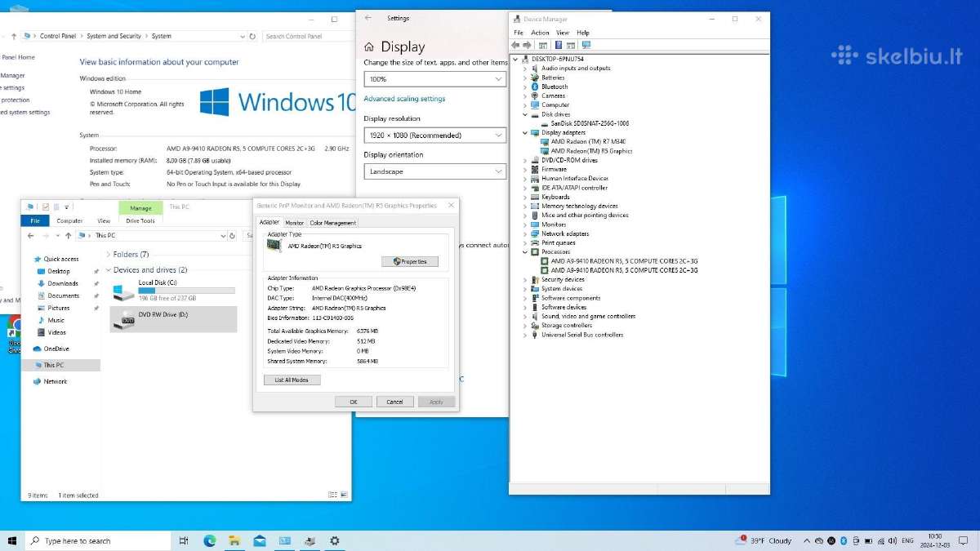Image resolution: width=980 pixels, height=551 pixels.
Task: Collapse the Processors node in Device Manager
Action: click(525, 252)
